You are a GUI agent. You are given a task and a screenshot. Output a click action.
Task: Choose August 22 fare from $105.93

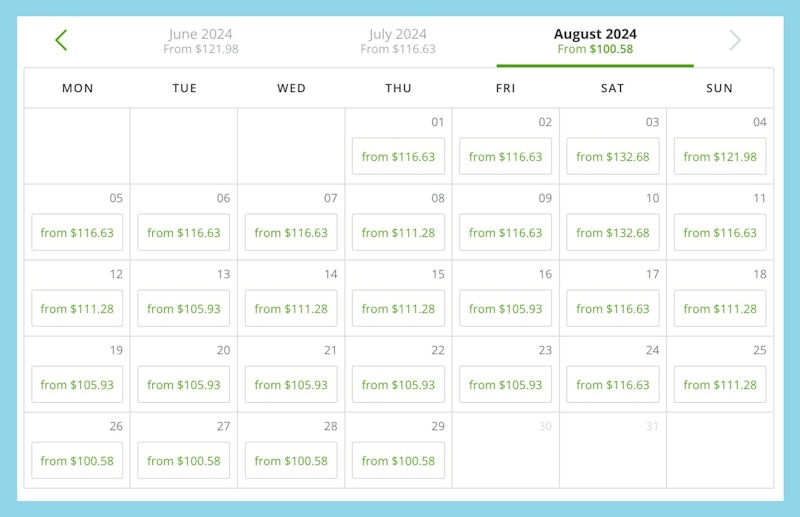point(398,385)
